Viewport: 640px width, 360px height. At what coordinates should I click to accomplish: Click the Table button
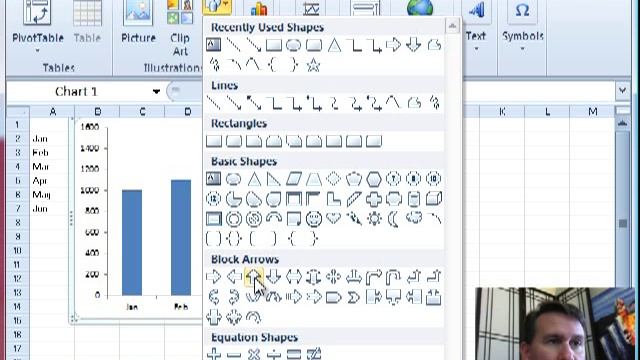coord(87,22)
